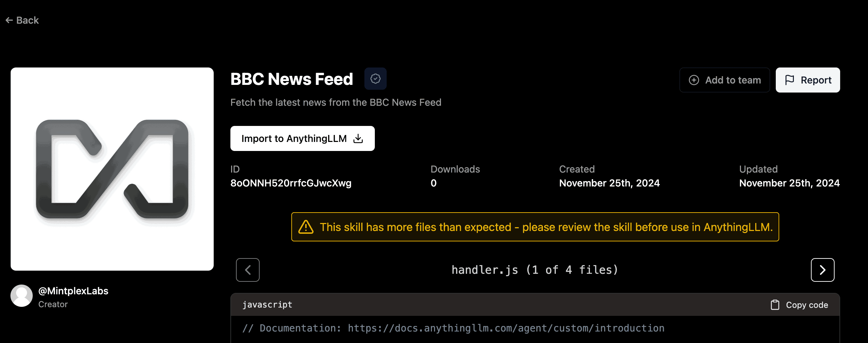Click the verified badge next to BBC News Feed
Screen dimensions: 868x343
click(x=375, y=79)
